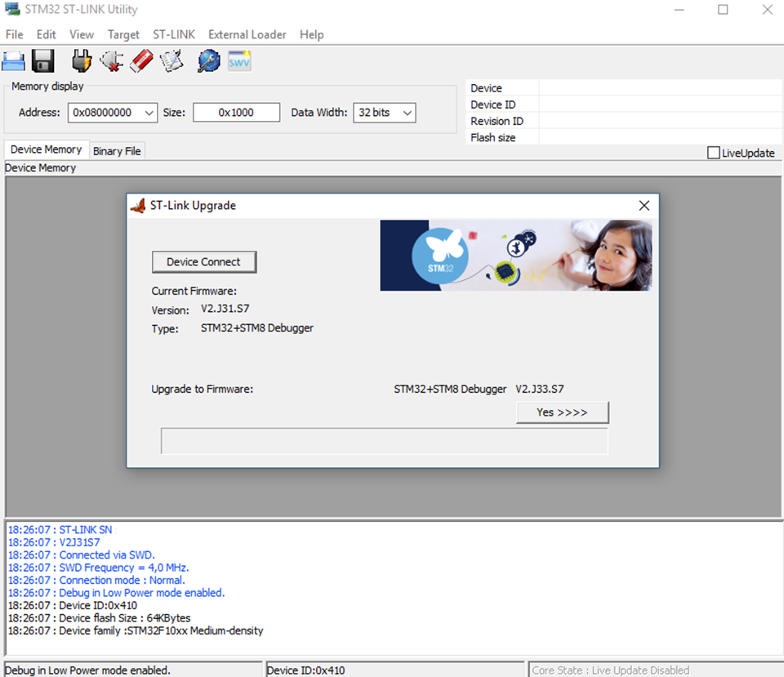Image resolution: width=784 pixels, height=677 pixels.
Task: Open the ST-LINK menu
Action: pos(174,34)
